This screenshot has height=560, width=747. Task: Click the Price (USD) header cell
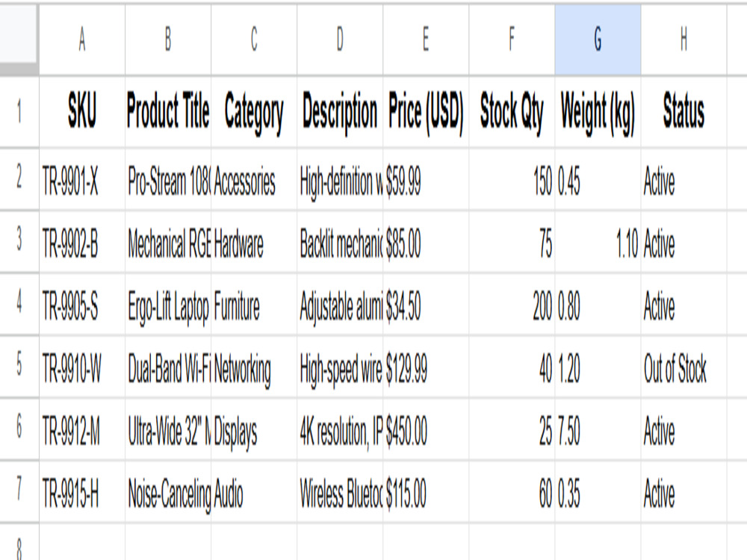pyautogui.click(x=426, y=112)
